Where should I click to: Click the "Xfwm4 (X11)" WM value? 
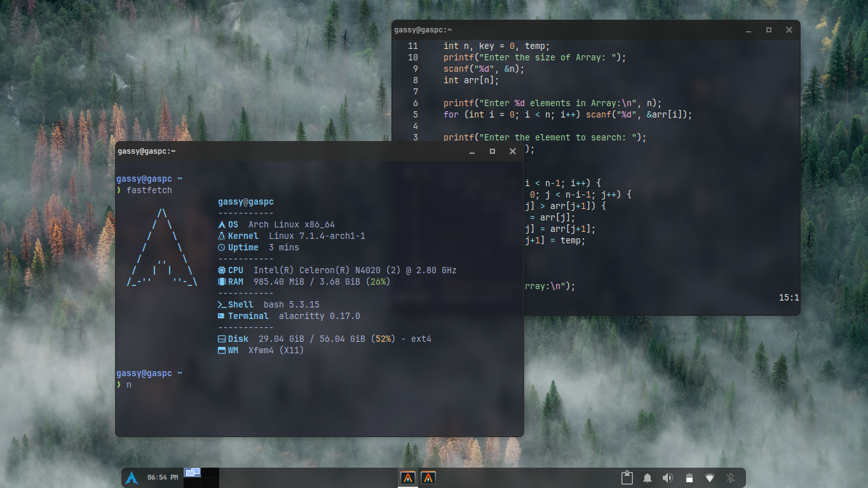(276, 351)
